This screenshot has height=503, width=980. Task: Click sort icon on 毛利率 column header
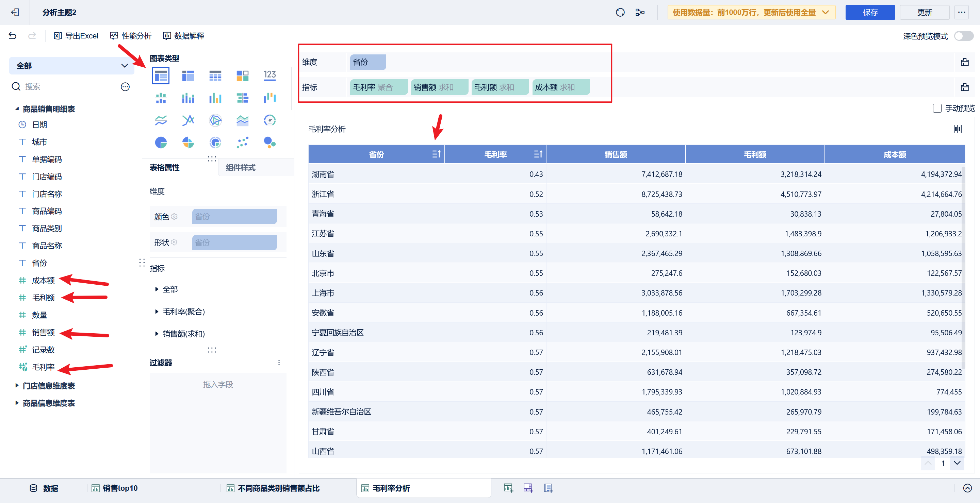(538, 154)
